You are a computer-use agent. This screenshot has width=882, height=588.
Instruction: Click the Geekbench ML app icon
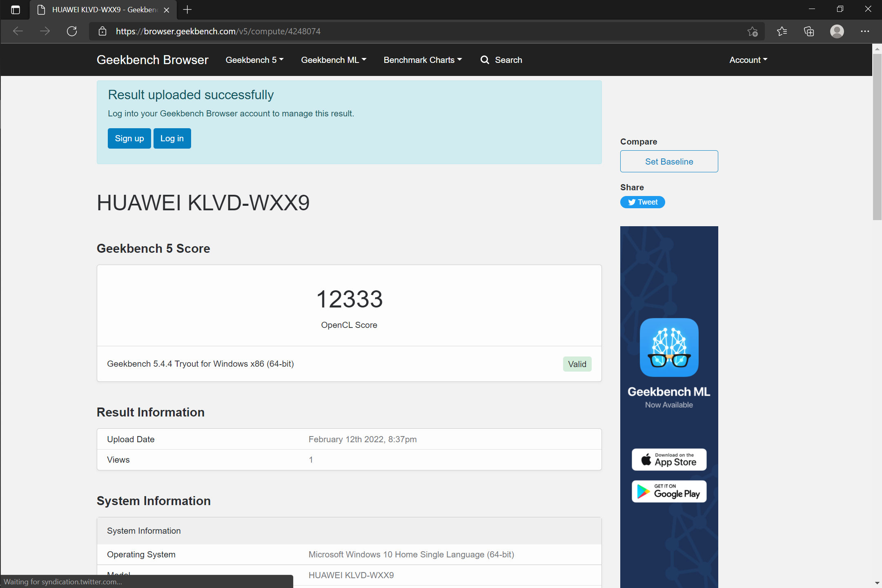point(669,347)
